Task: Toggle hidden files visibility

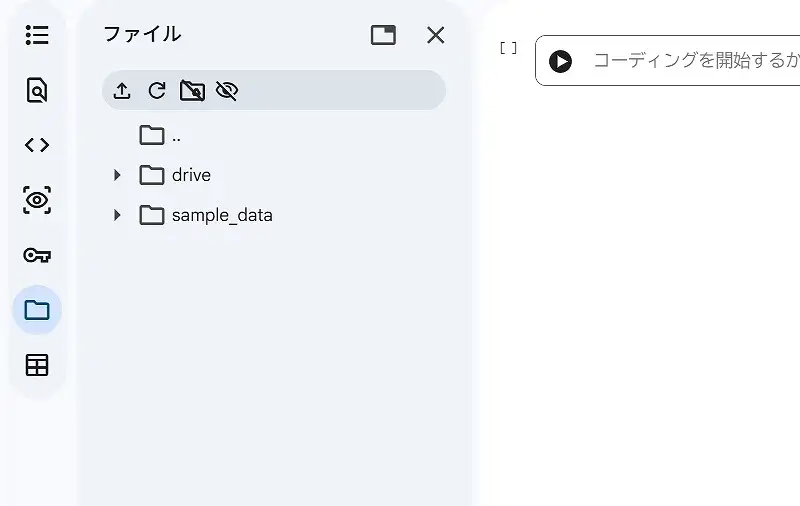Action: 227,91
